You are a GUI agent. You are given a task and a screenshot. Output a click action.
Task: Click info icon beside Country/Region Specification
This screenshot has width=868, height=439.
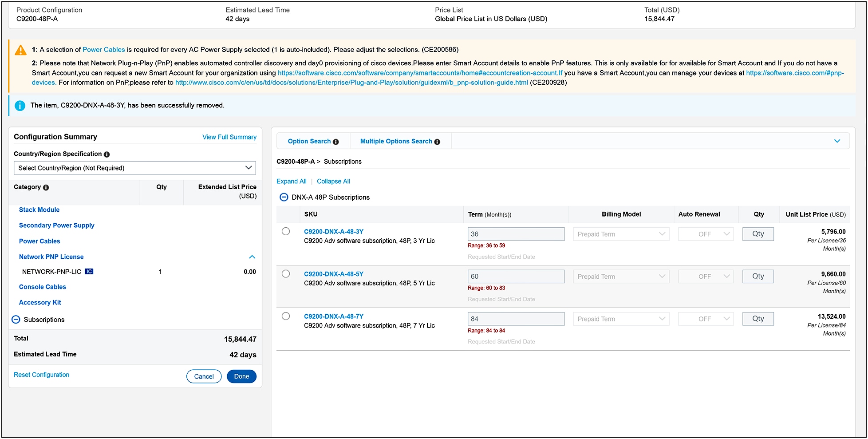(107, 154)
